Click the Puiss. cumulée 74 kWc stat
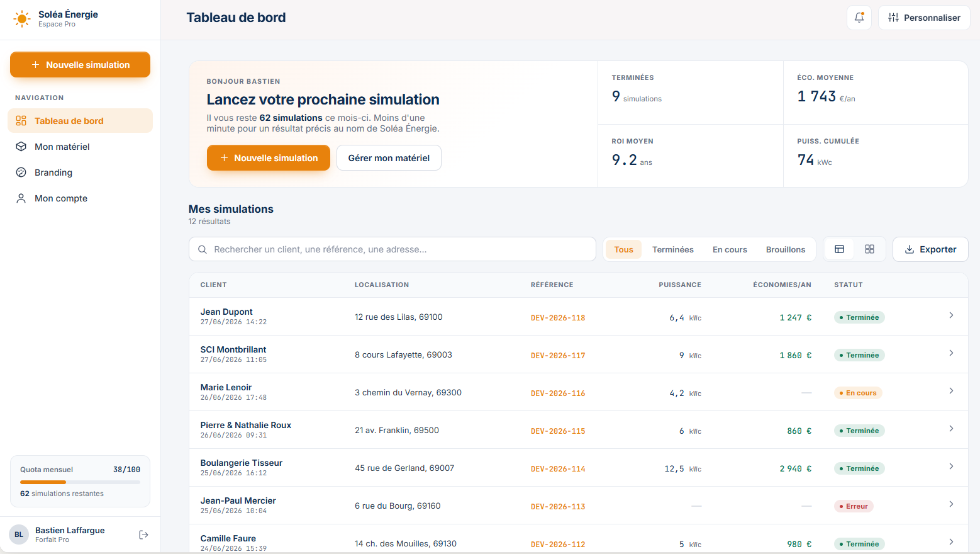 (876, 155)
